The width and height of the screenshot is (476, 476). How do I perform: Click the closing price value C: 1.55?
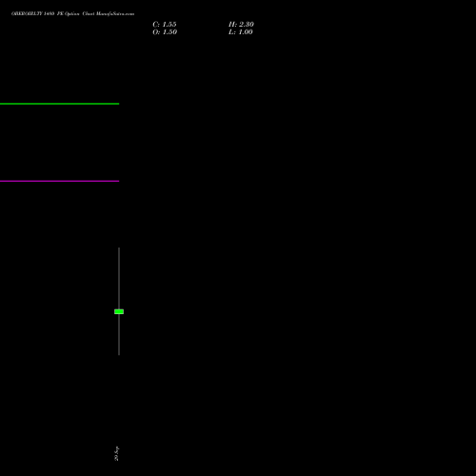pyautogui.click(x=165, y=25)
